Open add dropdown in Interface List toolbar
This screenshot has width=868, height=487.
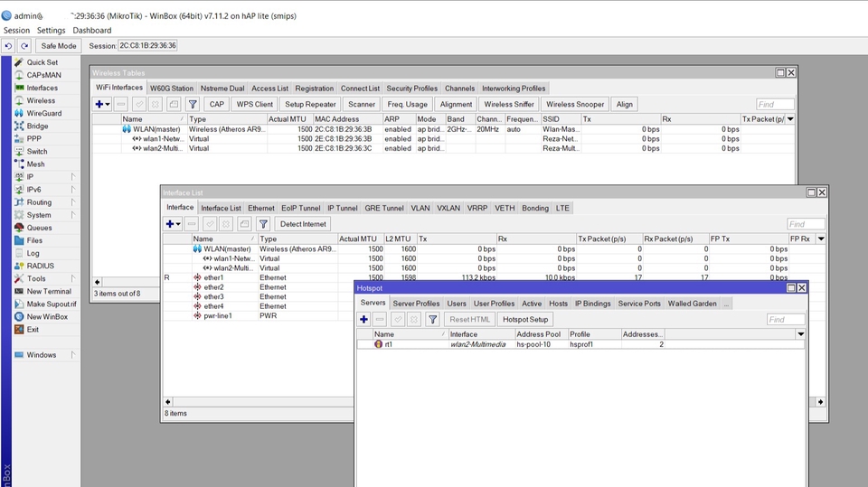[x=178, y=224]
